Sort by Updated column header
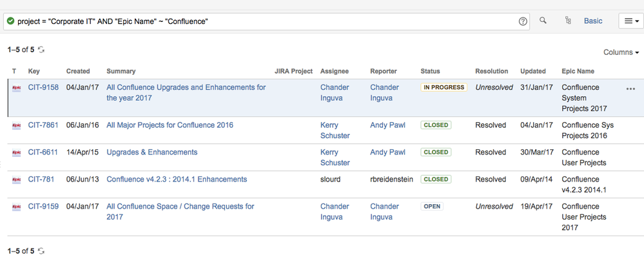This screenshot has height=268, width=644. tap(533, 71)
